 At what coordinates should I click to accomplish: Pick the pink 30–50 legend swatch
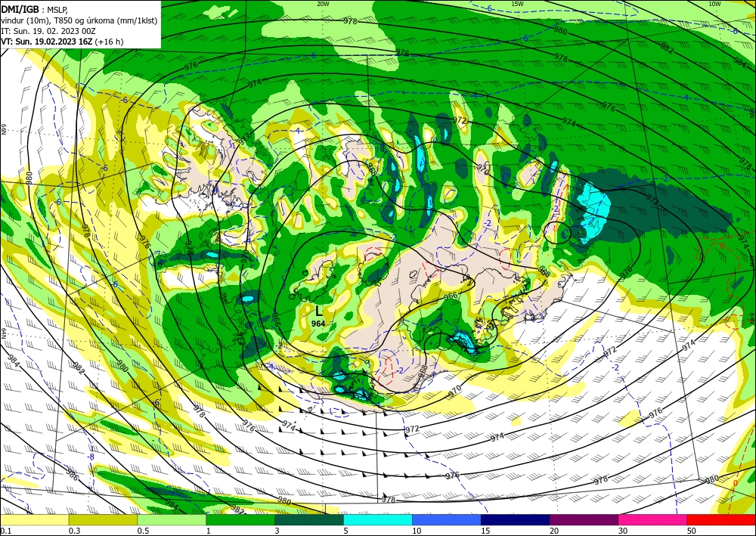click(653, 520)
